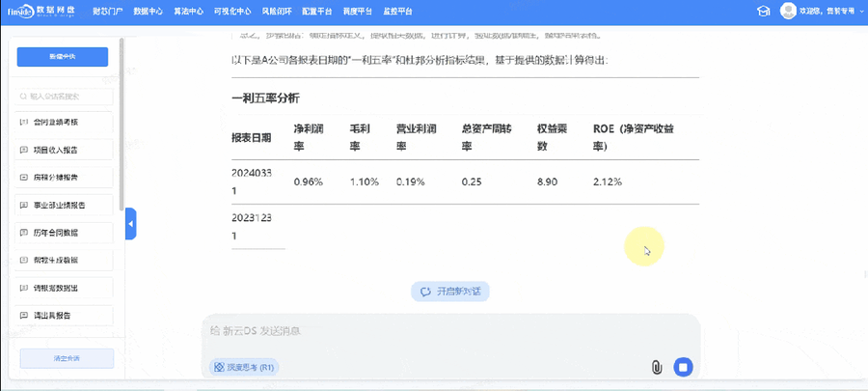Click the 开启新对话 button
Image resolution: width=868 pixels, height=391 pixels.
(x=449, y=291)
